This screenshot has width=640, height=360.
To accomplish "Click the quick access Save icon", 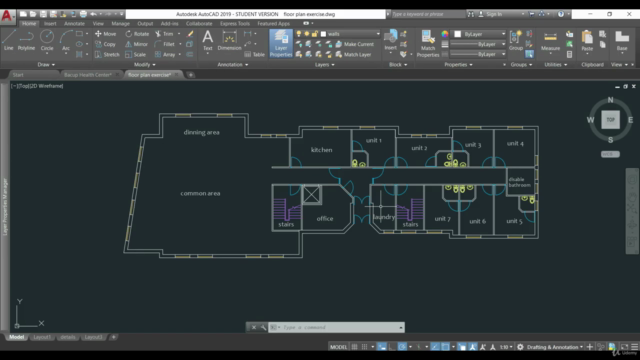I will [43, 14].
